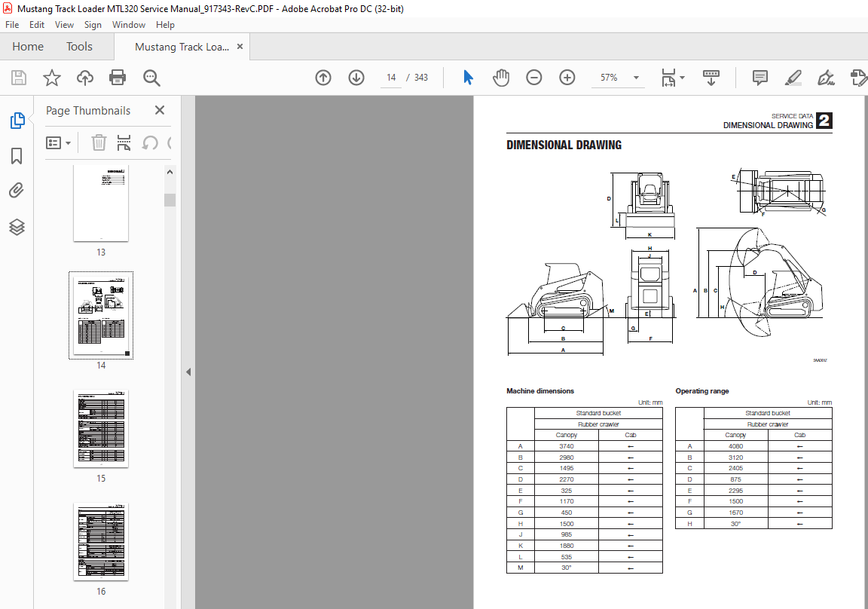Select page 15 thumbnail
The height and width of the screenshot is (609, 868).
[101, 429]
